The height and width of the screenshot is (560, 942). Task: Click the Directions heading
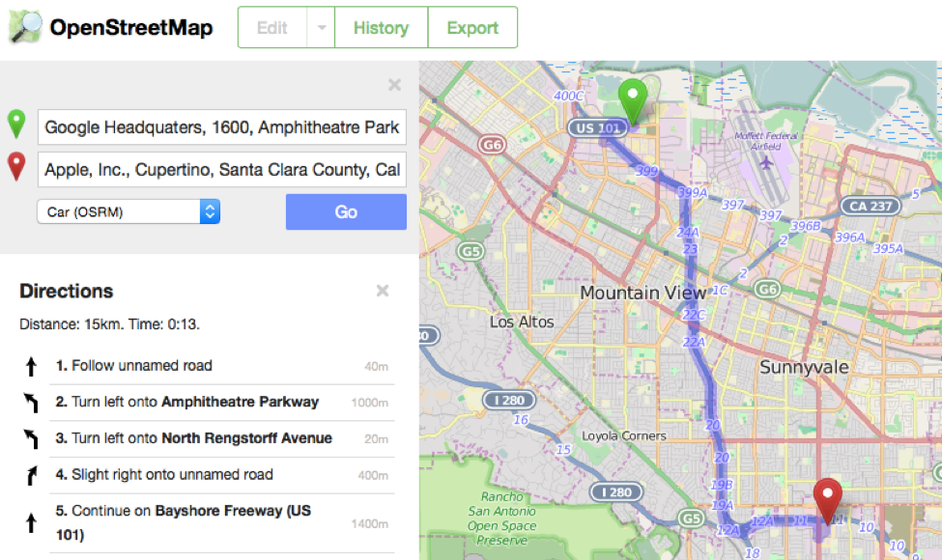click(x=66, y=292)
